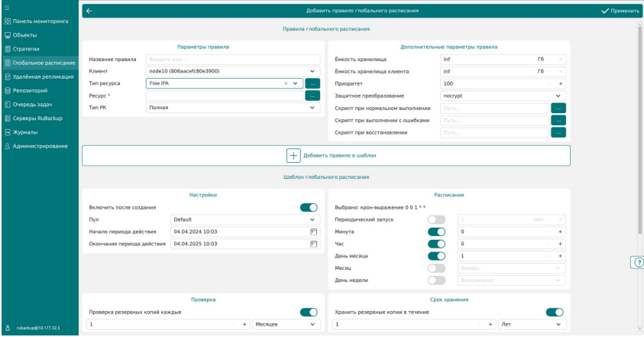Browse path for Скрипт при нормальном выполнении
This screenshot has width=644, height=337.
click(x=558, y=108)
